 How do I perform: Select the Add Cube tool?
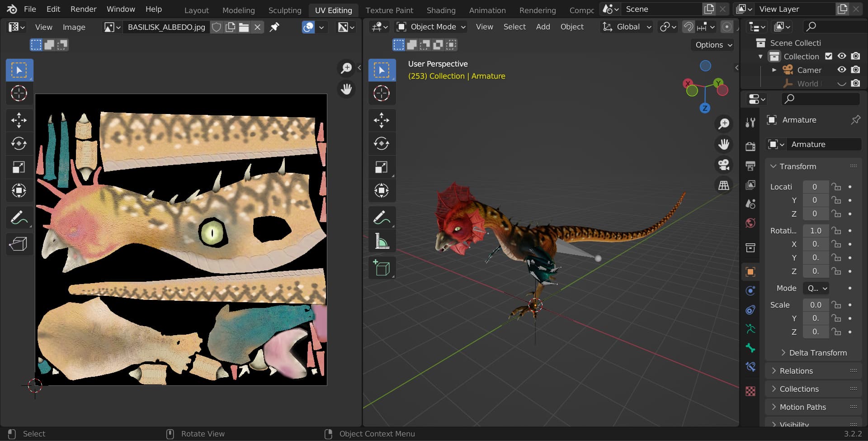[x=382, y=268]
